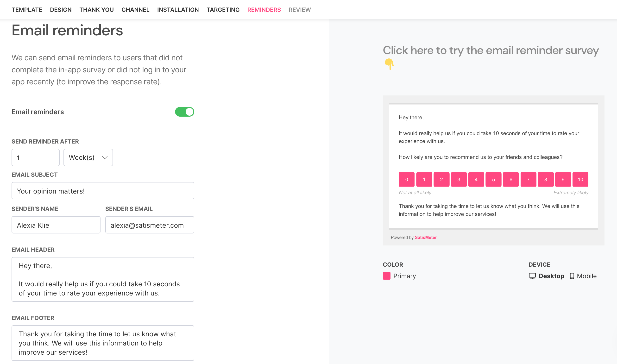Click the Sender's name field
This screenshot has width=617, height=364.
[56, 225]
